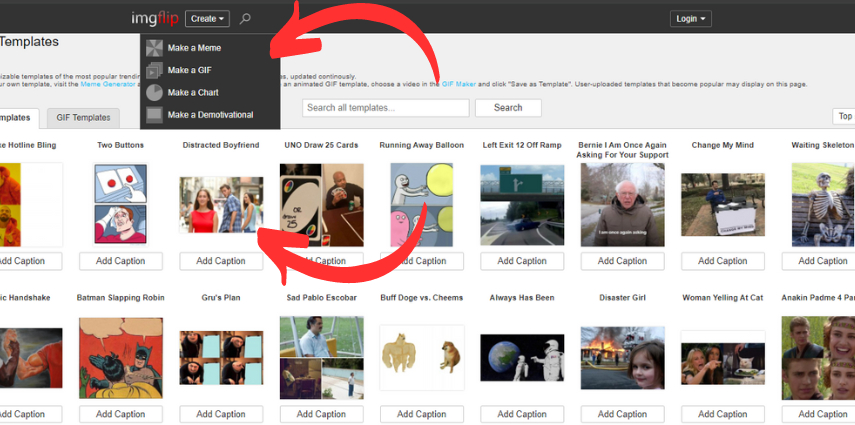Open the Distracted Boyfriend template thumbnail
Screen dimensions: 855x425
point(220,204)
